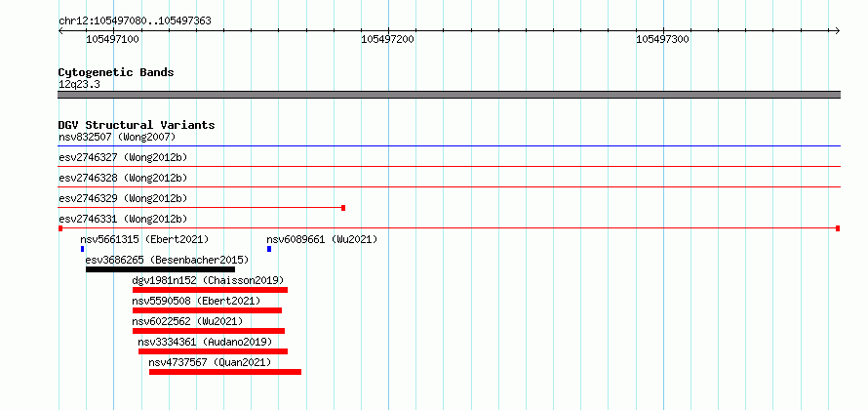
Task: Click red end marker of esv2746329
Action: [343, 208]
